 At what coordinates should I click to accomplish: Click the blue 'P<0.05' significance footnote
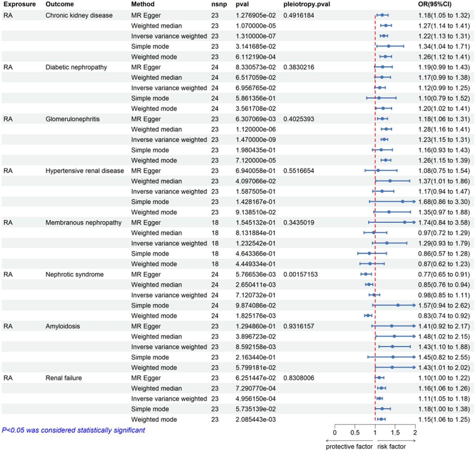pyautogui.click(x=73, y=430)
